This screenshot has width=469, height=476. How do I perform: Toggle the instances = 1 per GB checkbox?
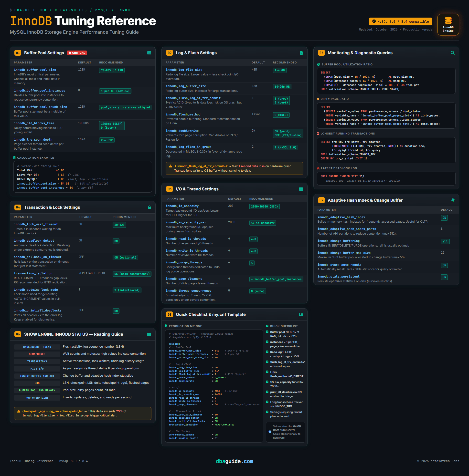coord(267,342)
